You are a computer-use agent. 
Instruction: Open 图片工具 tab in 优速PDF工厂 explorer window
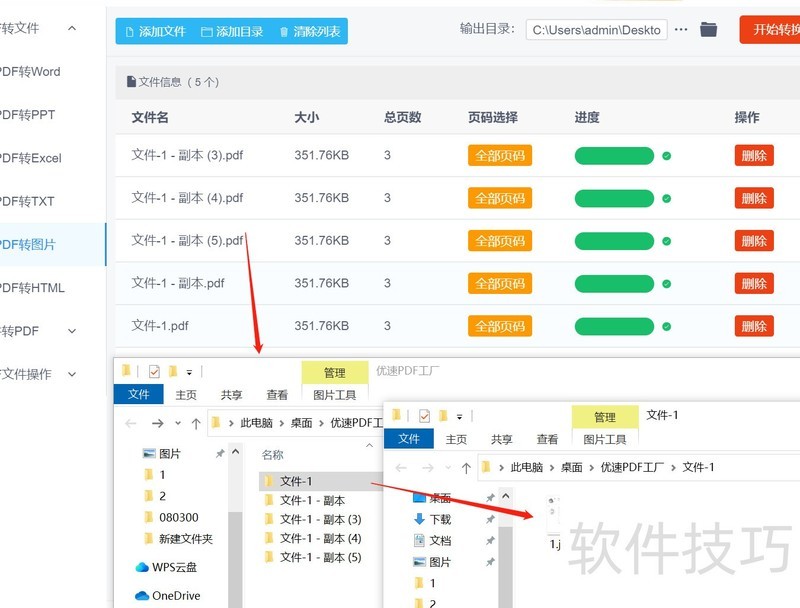click(x=335, y=395)
